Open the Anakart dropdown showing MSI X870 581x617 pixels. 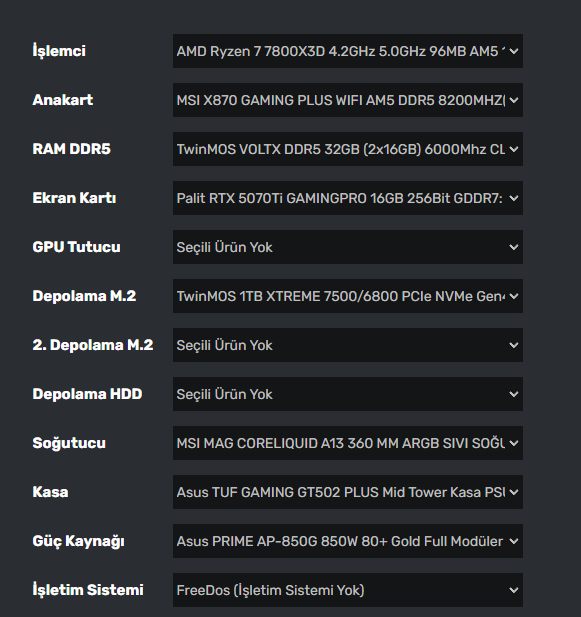click(348, 100)
